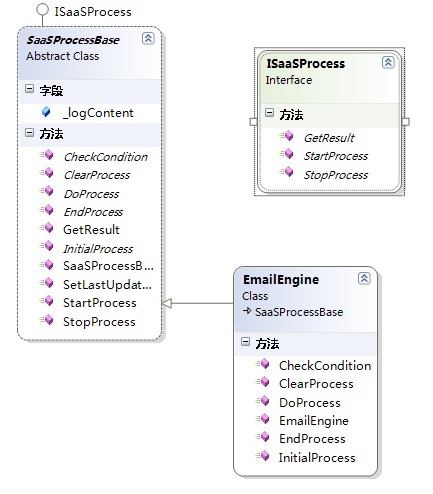Click the ISaaSProcess lollipop circle above SaaSProcessBase
The height and width of the screenshot is (494, 433).
pos(42,9)
